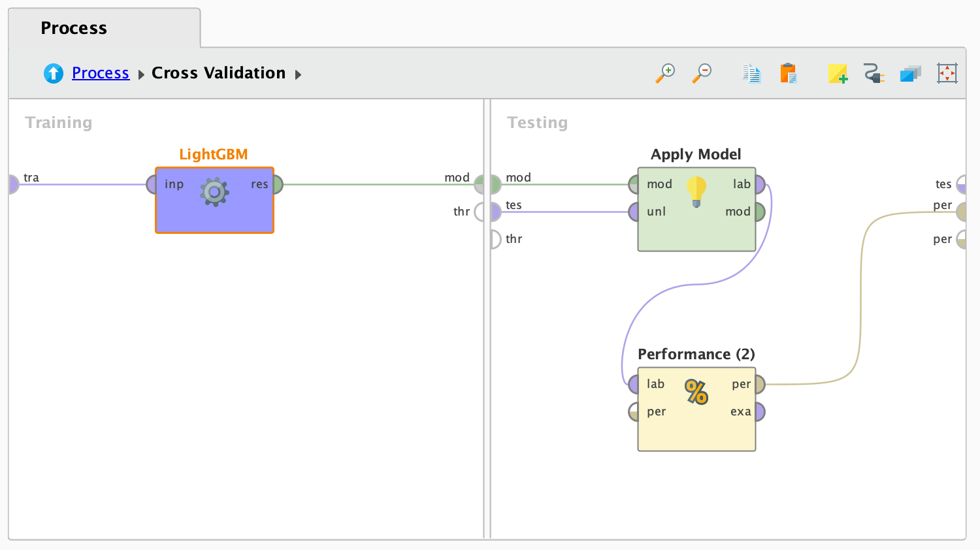
Task: Click the Performance (2) operator title
Action: click(x=696, y=355)
